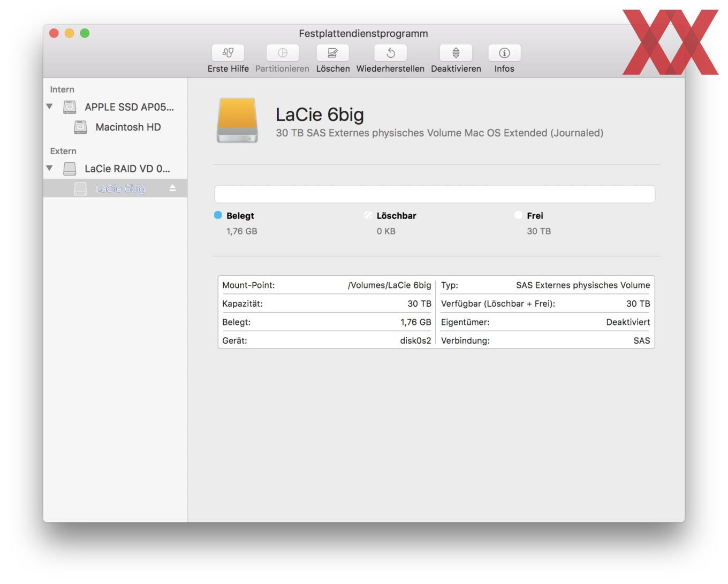Click the Verfügbar (Löschbar + Frei) label
Viewport: 728px width, 584px height.
pos(498,304)
